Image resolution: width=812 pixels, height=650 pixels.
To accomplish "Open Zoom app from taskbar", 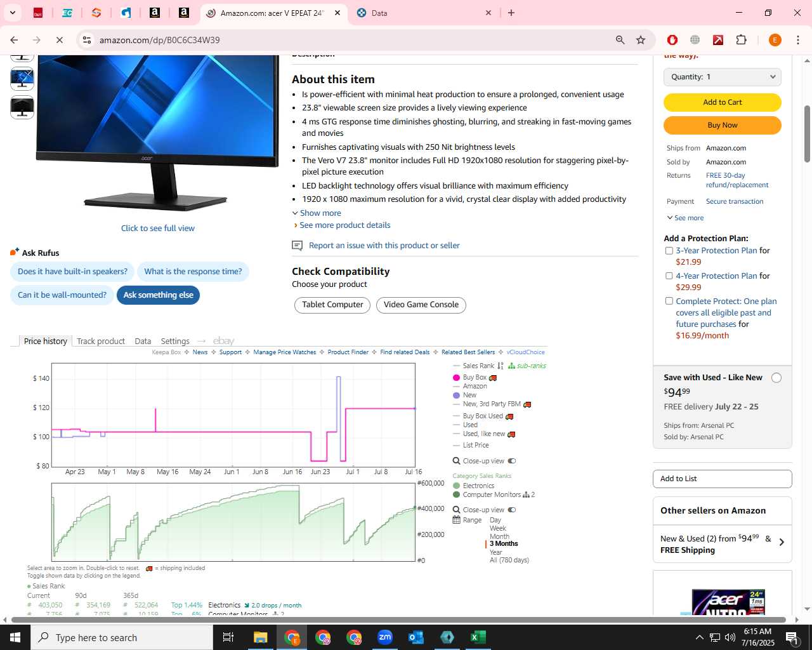I will (x=385, y=637).
